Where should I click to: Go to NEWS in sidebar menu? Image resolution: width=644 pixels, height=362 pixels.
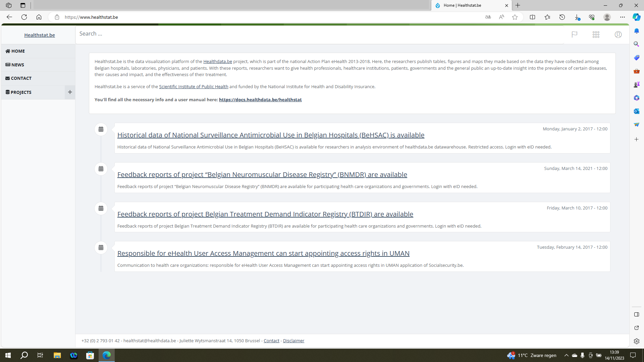18,65
